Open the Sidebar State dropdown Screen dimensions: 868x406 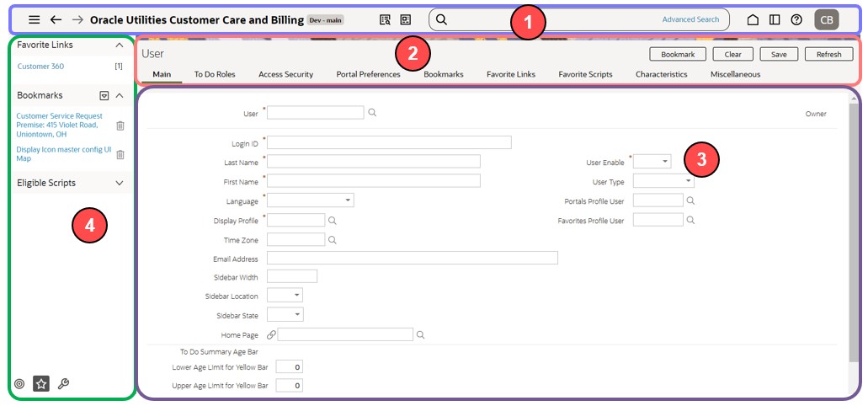pos(285,315)
